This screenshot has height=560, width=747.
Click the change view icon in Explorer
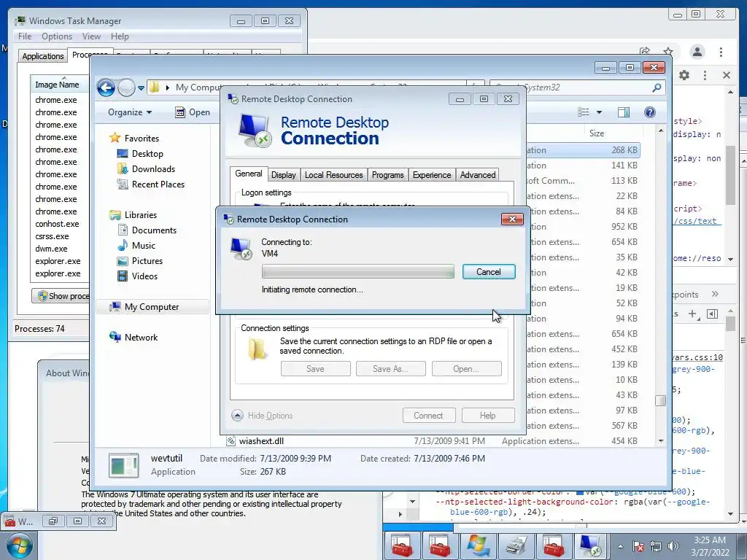[x=583, y=112]
